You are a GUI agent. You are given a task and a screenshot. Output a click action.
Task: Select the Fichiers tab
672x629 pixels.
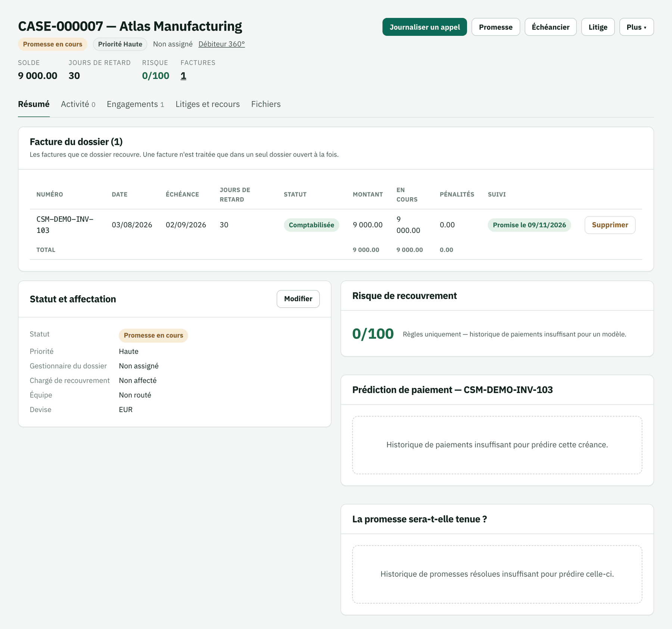[x=266, y=104]
